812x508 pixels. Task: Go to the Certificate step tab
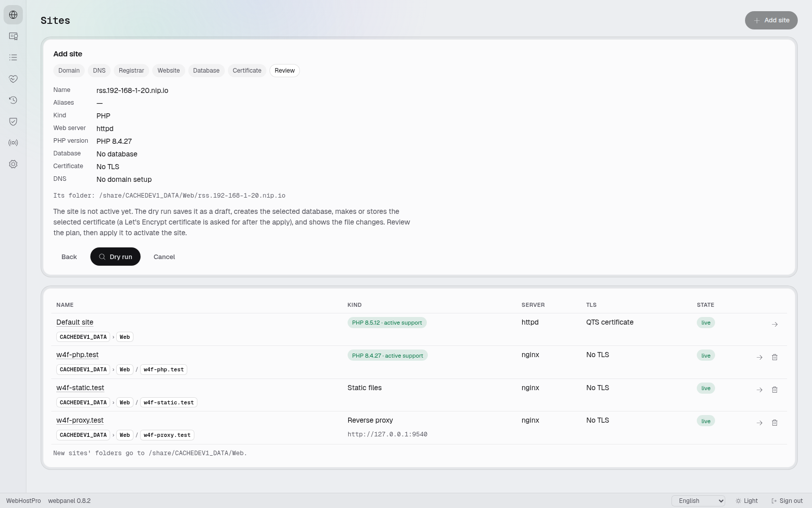point(247,71)
